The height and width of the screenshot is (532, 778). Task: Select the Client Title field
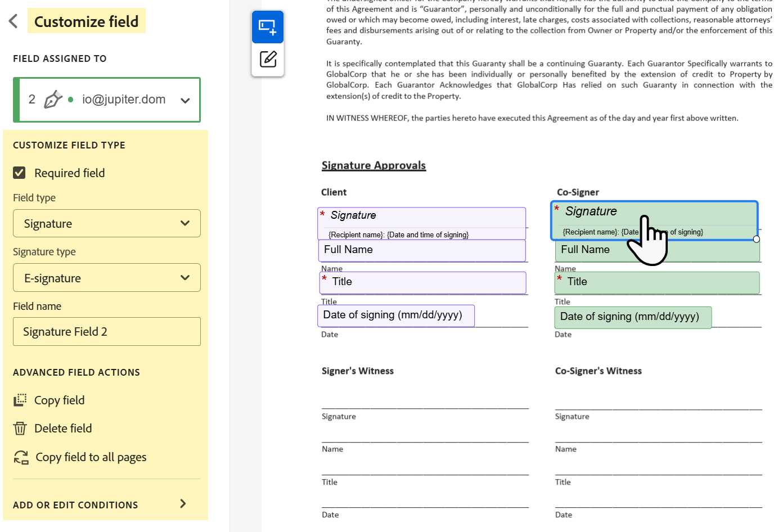[x=423, y=283]
